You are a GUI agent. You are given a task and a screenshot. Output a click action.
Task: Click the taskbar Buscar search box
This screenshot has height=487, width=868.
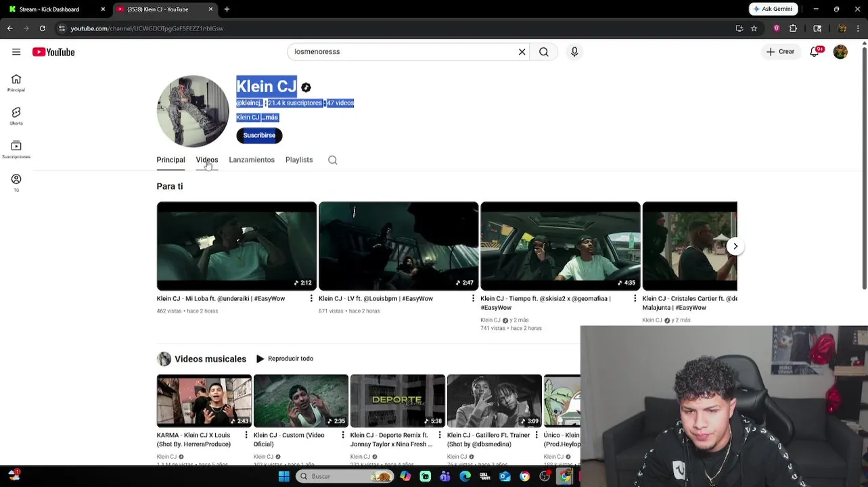345,476
